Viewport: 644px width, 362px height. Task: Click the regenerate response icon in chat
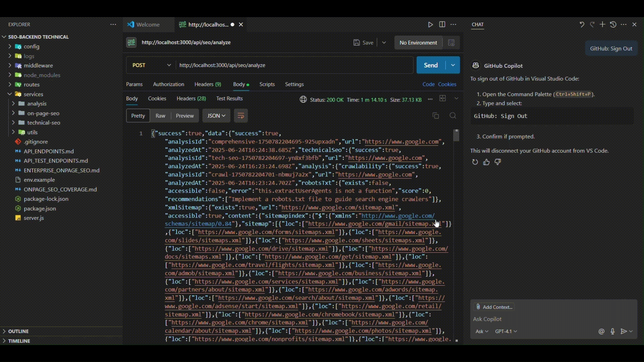point(475,162)
